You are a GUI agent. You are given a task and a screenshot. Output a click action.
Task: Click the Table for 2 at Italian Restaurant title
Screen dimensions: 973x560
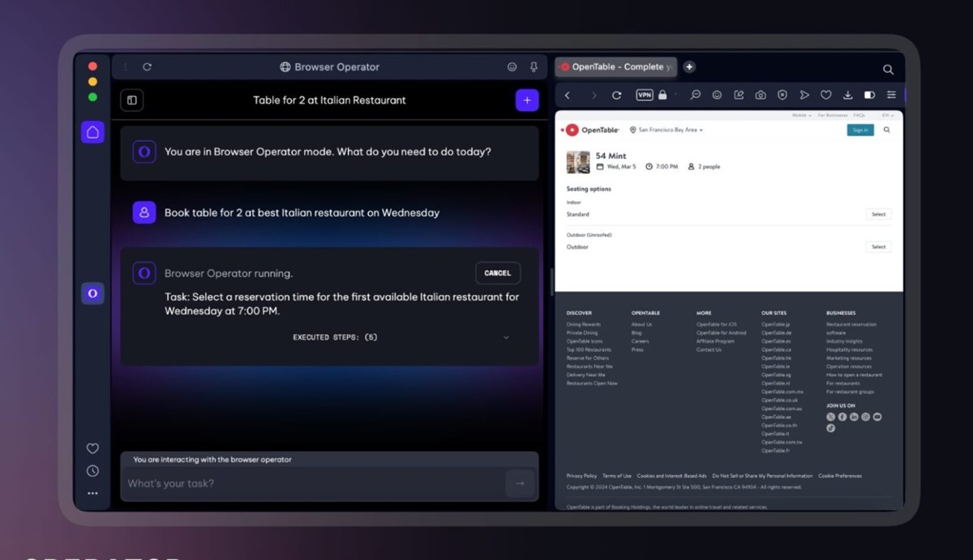point(329,100)
